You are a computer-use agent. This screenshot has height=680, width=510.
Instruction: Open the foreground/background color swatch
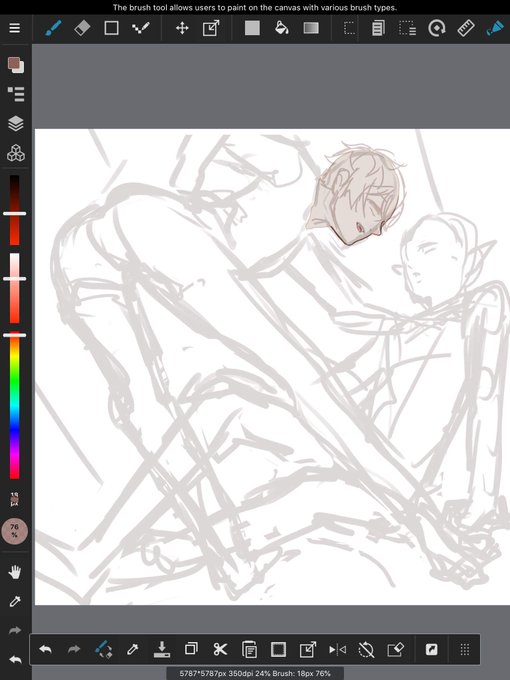[16, 65]
